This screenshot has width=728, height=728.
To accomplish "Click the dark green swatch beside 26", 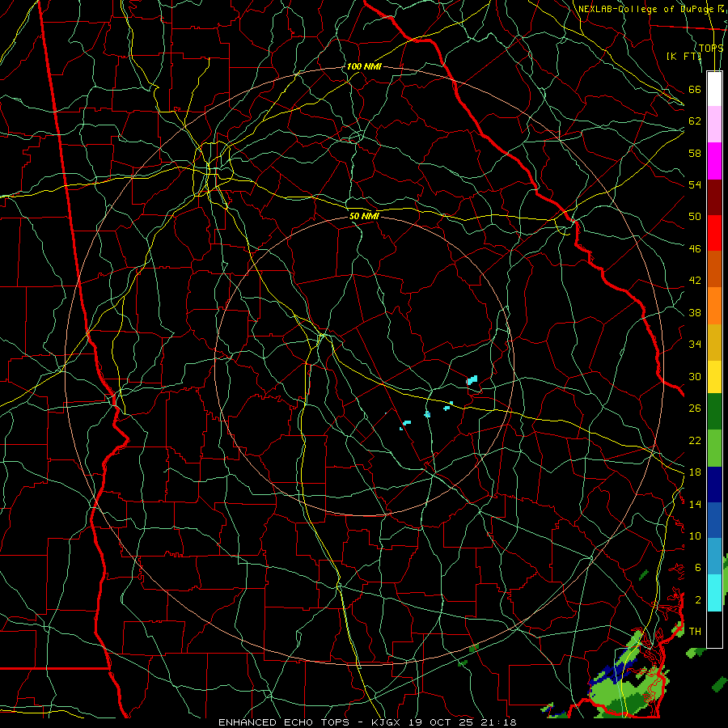I will click(x=714, y=412).
